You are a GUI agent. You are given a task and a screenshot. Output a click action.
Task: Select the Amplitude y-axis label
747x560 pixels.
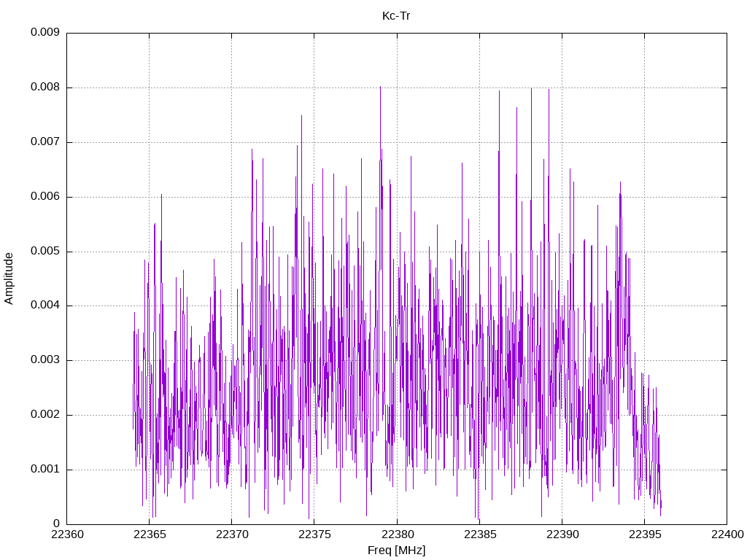[x=9, y=279]
